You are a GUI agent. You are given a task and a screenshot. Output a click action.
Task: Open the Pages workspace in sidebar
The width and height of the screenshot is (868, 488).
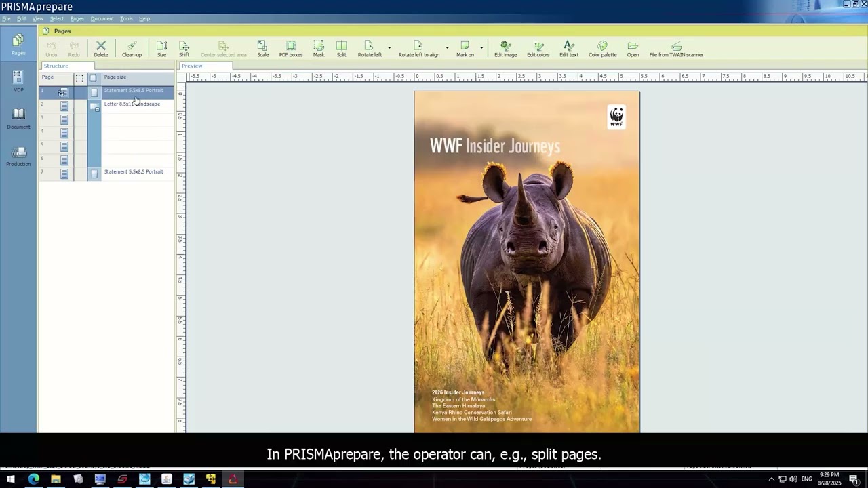pos(18,44)
